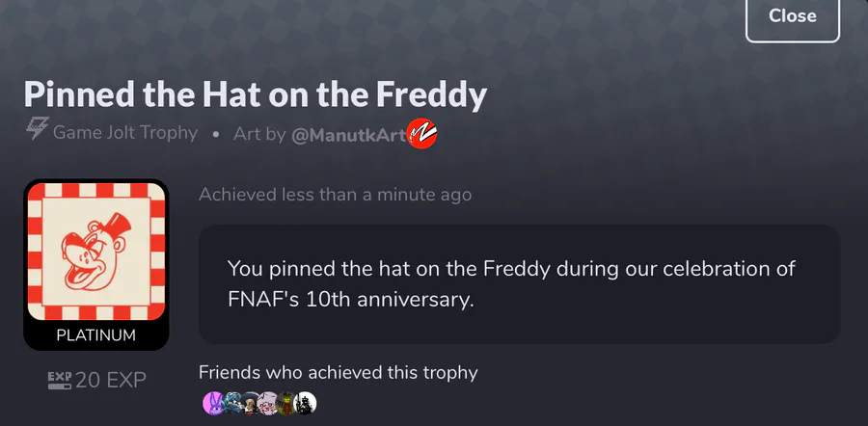Viewport: 868px width, 426px height.
Task: Click the 20 EXP reward text
Action: click(110, 381)
